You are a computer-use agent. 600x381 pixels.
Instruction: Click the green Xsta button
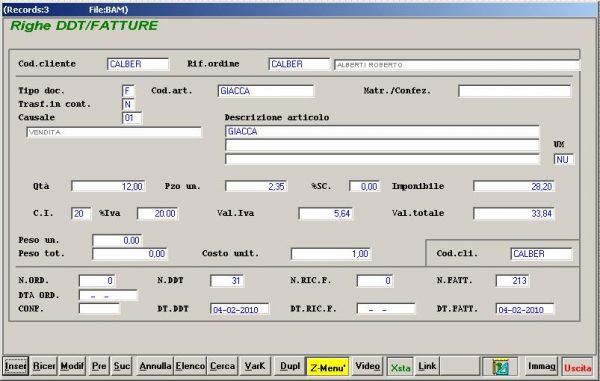tap(400, 367)
